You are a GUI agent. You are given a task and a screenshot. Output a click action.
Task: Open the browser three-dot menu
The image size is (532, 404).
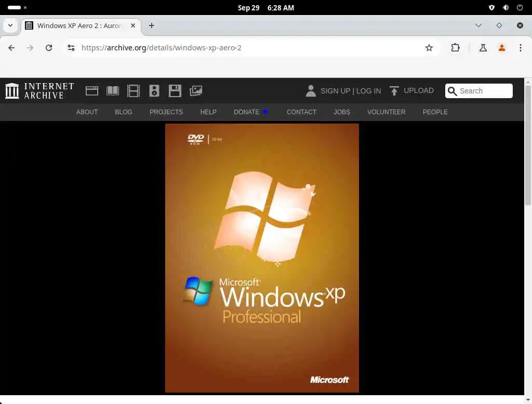520,48
